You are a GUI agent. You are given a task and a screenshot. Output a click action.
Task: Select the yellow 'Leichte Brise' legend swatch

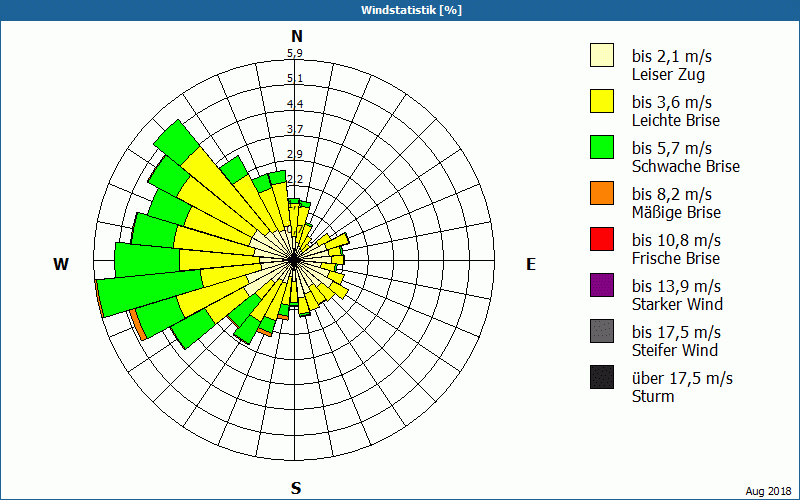(x=601, y=101)
